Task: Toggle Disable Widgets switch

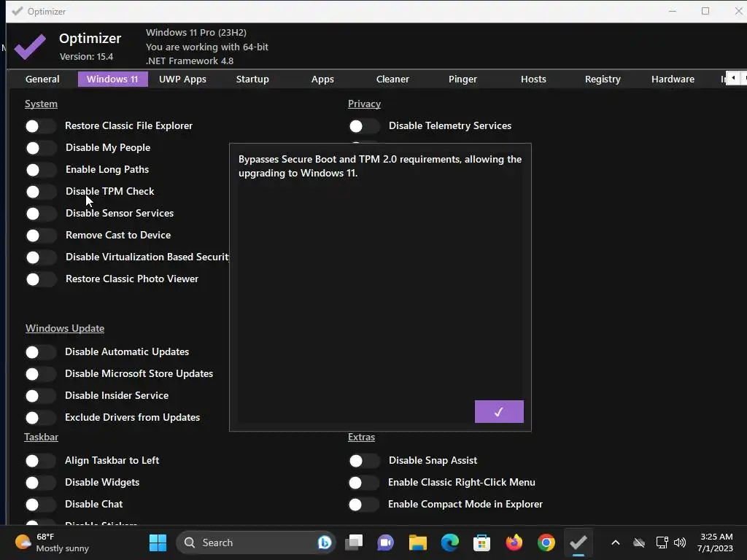Action: [x=41, y=483]
